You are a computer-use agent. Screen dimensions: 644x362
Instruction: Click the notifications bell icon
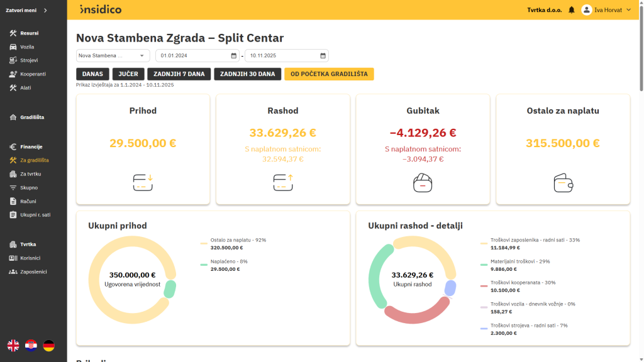click(x=571, y=10)
